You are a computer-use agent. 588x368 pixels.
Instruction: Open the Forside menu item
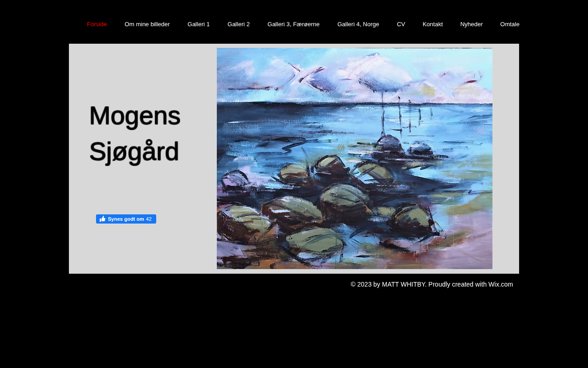[97, 24]
